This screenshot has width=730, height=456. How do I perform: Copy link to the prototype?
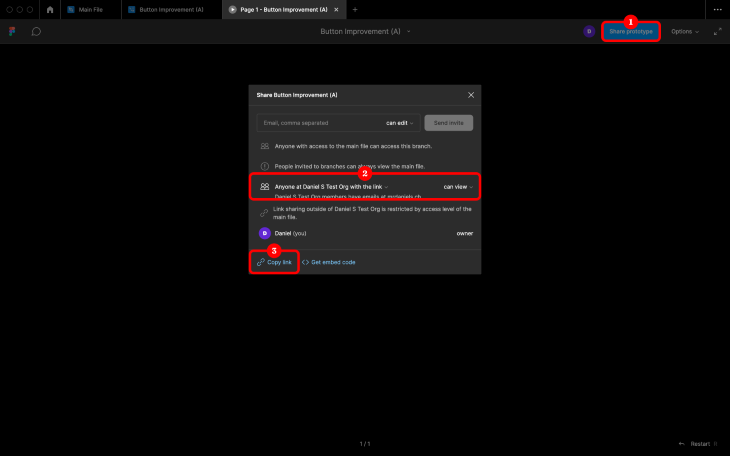tap(275, 262)
